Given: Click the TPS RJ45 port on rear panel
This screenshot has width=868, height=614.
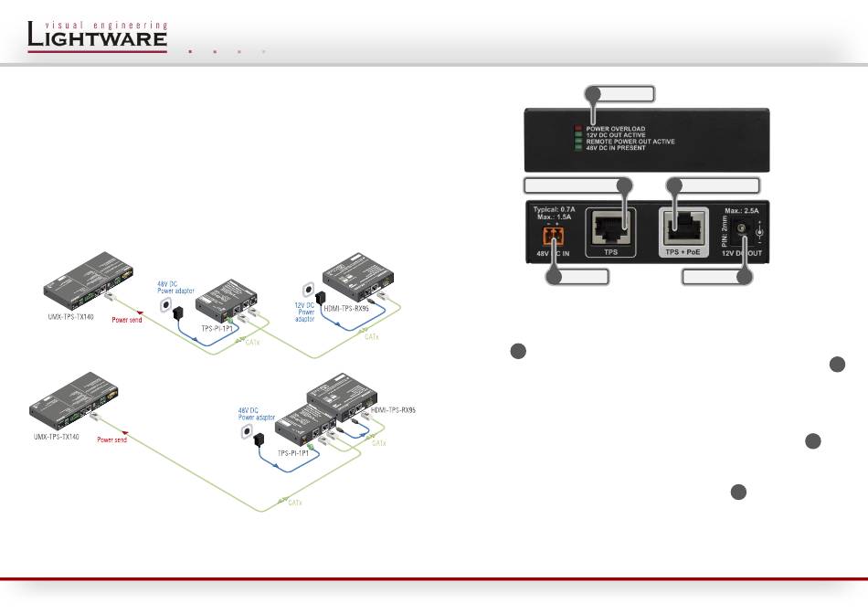Looking at the screenshot, I should click(610, 229).
